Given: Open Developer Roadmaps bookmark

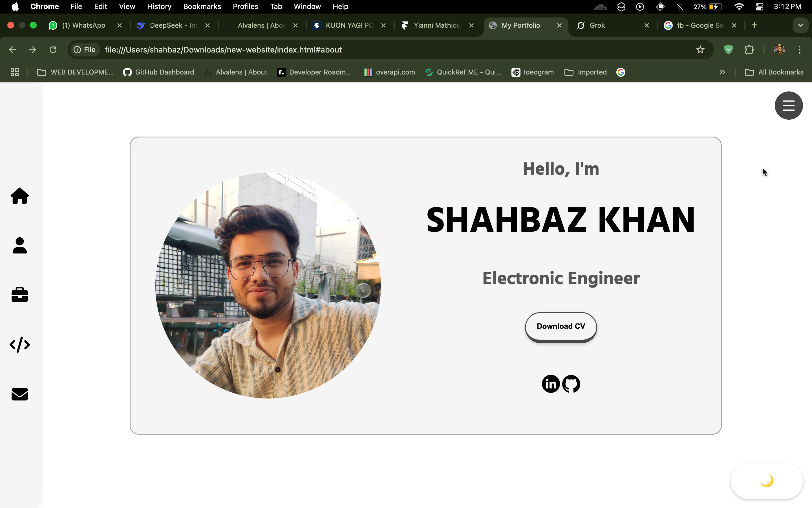Looking at the screenshot, I should [314, 72].
